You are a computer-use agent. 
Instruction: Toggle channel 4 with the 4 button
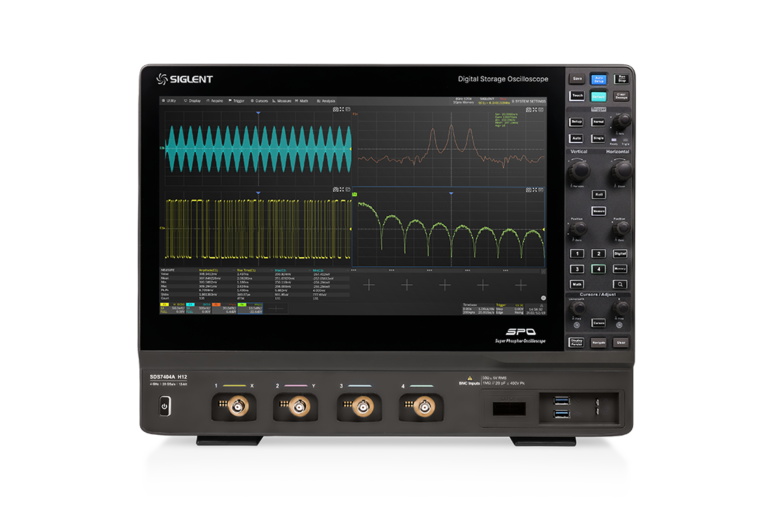pos(599,269)
